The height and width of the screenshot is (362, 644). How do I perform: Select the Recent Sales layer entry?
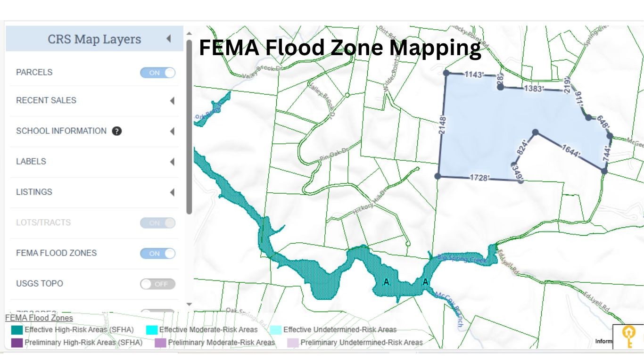46,100
